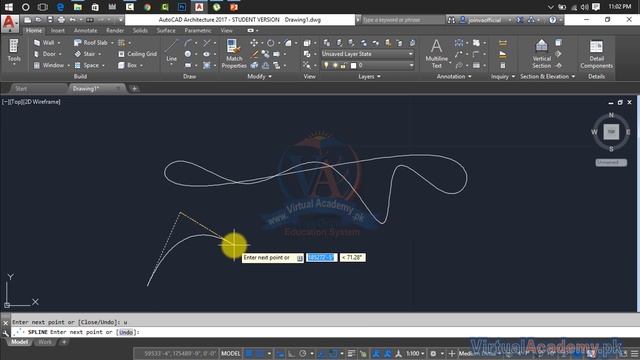Select the Ceiling Grid tool
The width and height of the screenshot is (640, 360).
pos(137,54)
